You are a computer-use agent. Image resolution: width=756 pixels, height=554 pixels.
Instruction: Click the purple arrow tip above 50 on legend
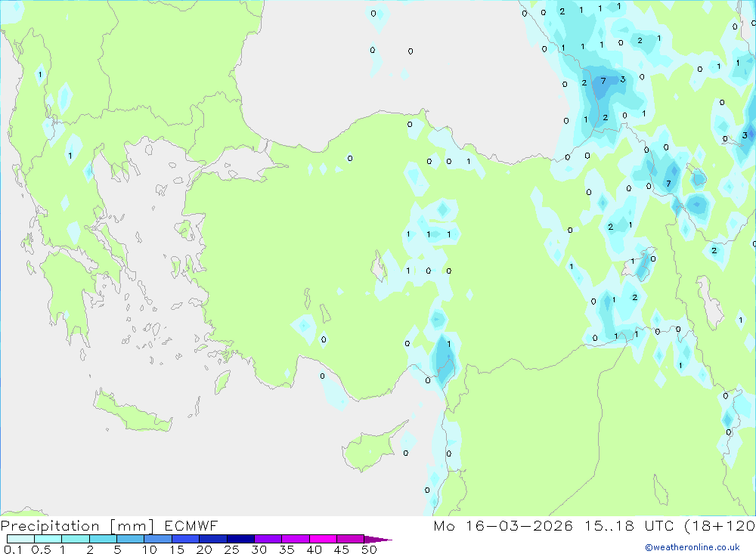[377, 540]
